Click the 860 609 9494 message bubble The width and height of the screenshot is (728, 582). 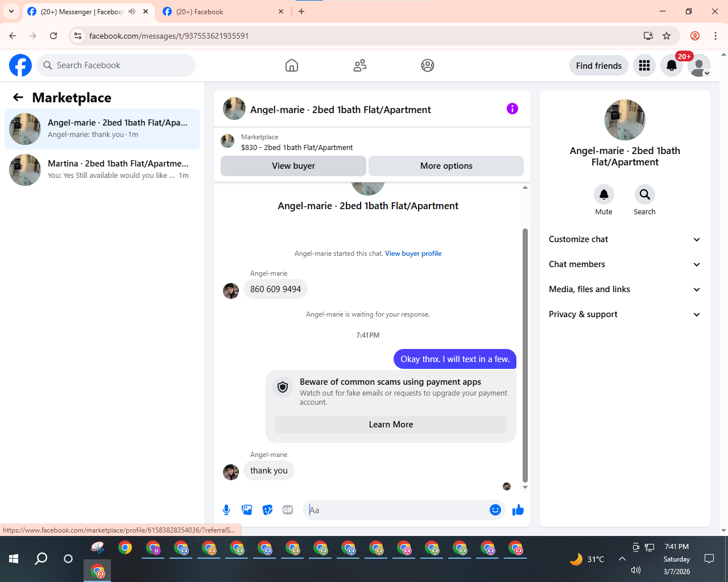(x=276, y=289)
